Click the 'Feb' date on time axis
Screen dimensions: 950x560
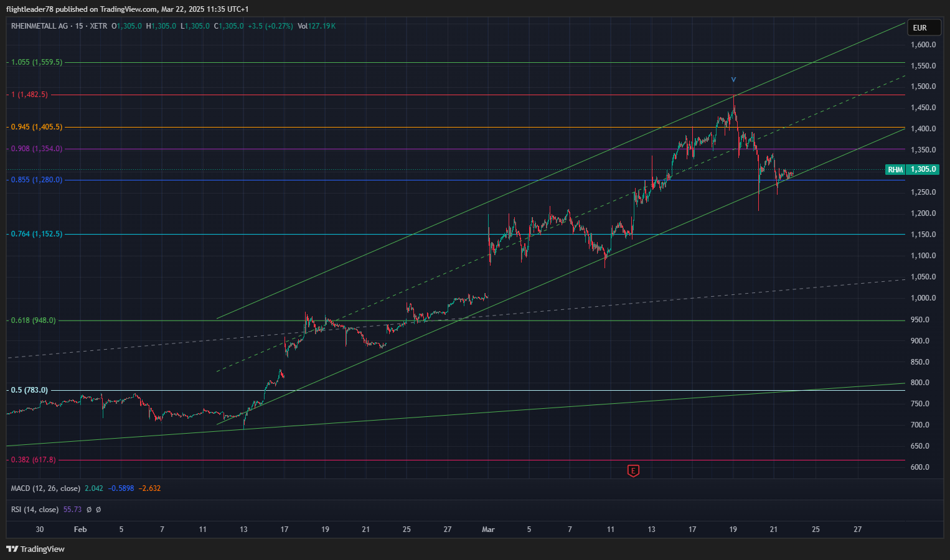click(80, 530)
